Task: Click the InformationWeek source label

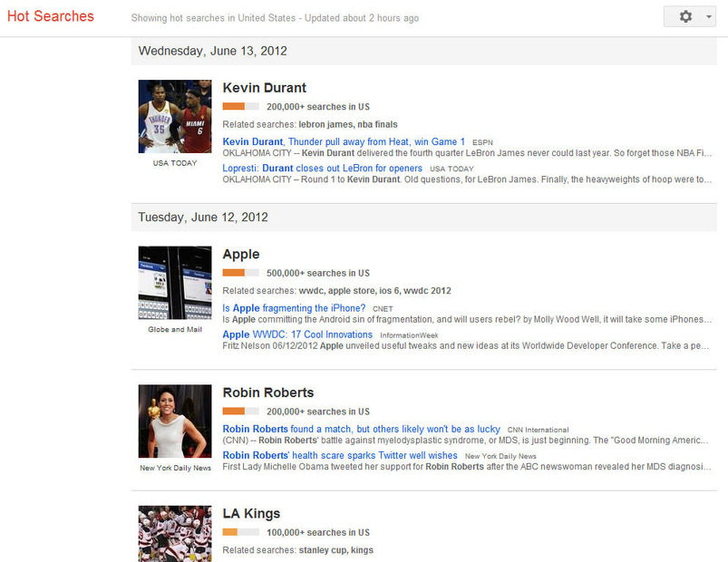Action: pyautogui.click(x=409, y=335)
